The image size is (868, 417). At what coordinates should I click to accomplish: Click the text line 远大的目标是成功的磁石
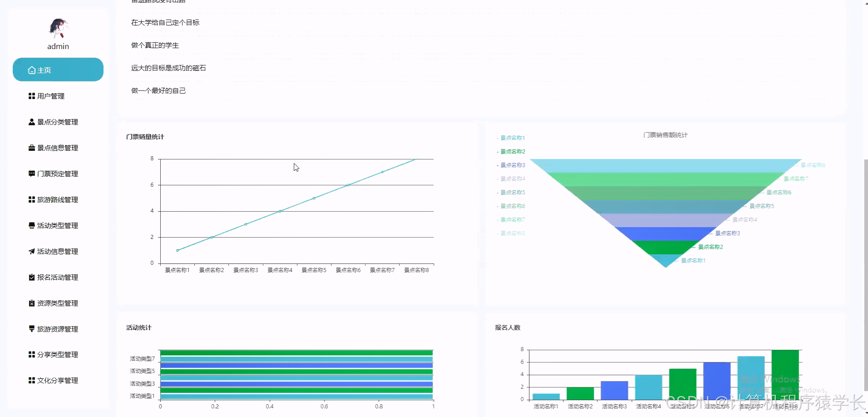coord(168,68)
